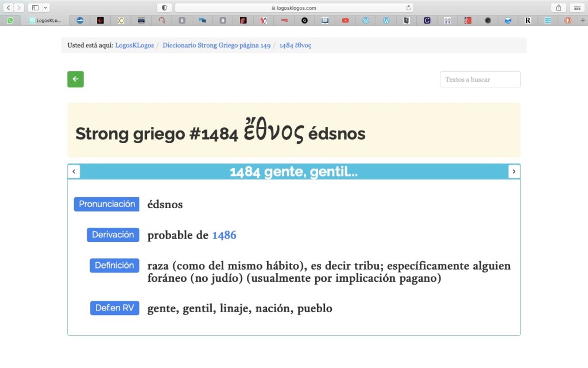Screen dimensions: 588x368
Task: Open the WhatsApp pinned tab
Action: 10,20
